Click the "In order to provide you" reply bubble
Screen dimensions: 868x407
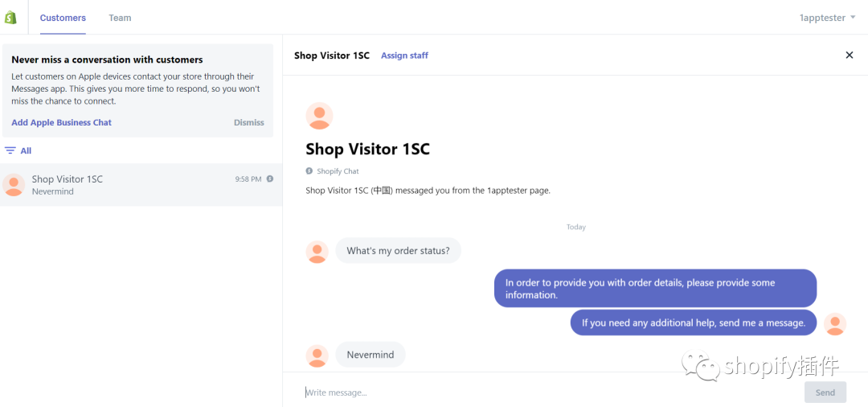656,289
